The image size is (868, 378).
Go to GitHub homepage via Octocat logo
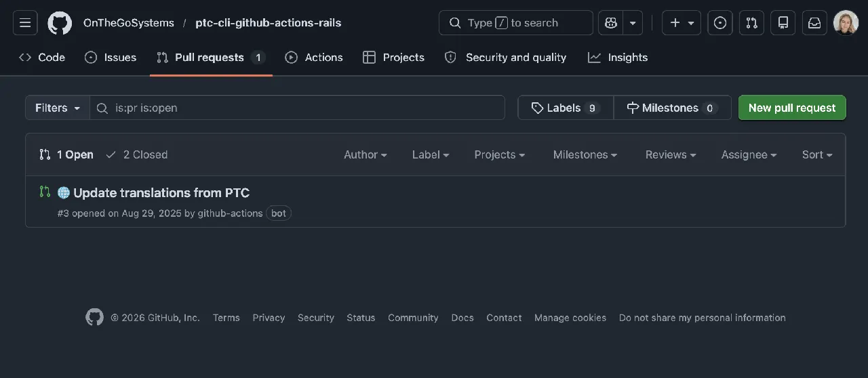(60, 23)
